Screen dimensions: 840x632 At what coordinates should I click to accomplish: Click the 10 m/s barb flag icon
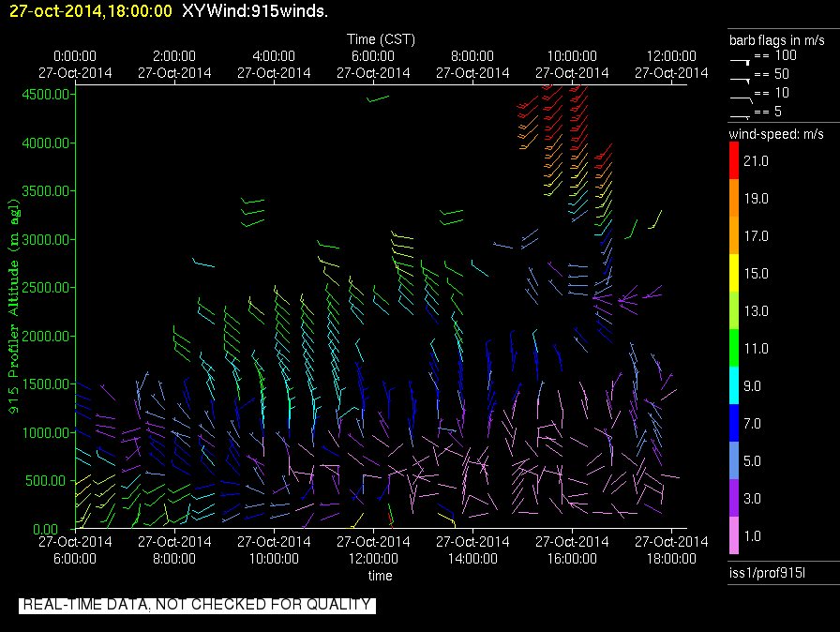coord(742,99)
